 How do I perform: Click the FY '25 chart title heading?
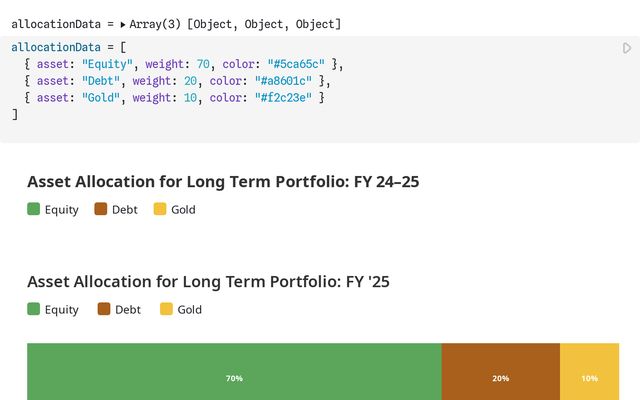[x=209, y=282]
